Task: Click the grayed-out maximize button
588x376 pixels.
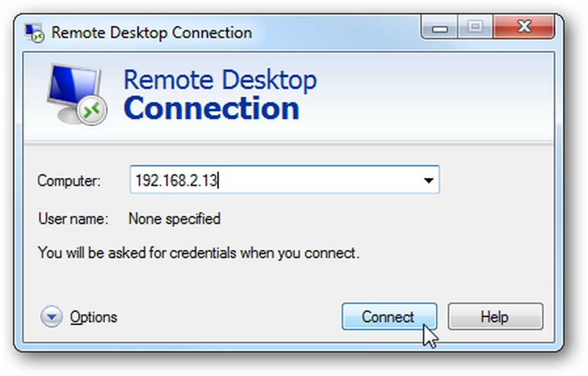Action: [x=475, y=27]
